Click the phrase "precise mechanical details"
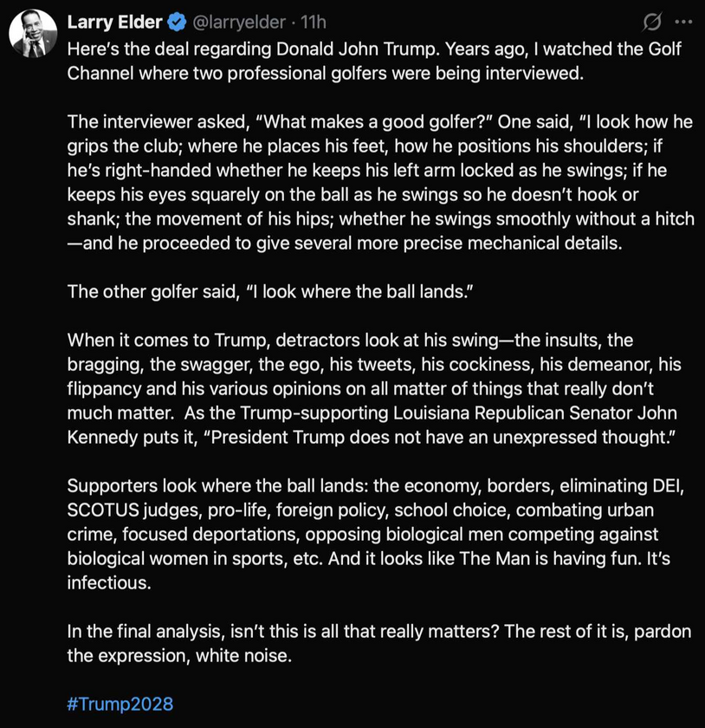Image resolution: width=705 pixels, height=728 pixels. [516, 243]
